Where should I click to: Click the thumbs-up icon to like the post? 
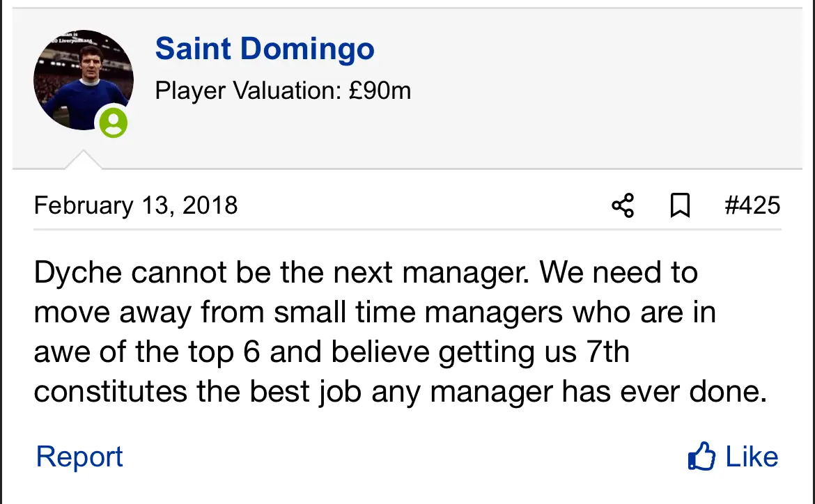[701, 457]
